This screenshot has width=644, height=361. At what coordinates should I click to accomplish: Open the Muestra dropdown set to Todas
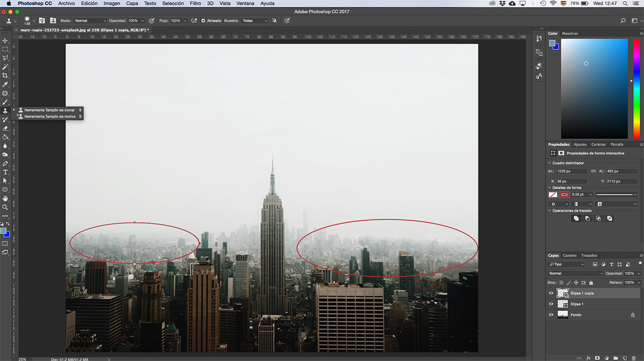(254, 20)
